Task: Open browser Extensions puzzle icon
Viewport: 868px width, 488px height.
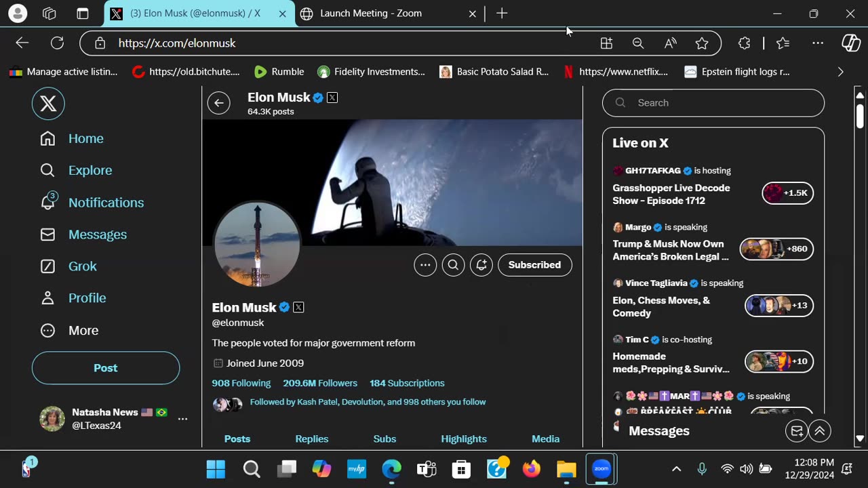Action: (744, 43)
